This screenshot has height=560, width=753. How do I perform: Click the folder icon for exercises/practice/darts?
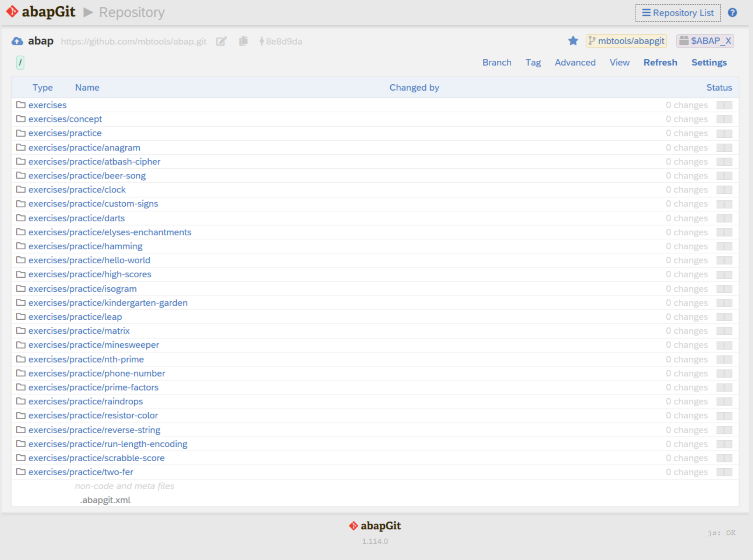click(21, 218)
